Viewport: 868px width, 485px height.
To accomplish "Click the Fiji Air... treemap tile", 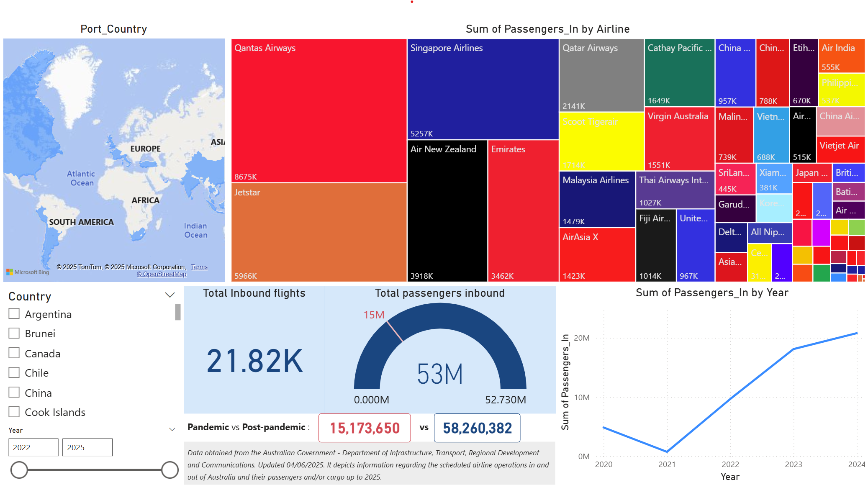I will 656,246.
